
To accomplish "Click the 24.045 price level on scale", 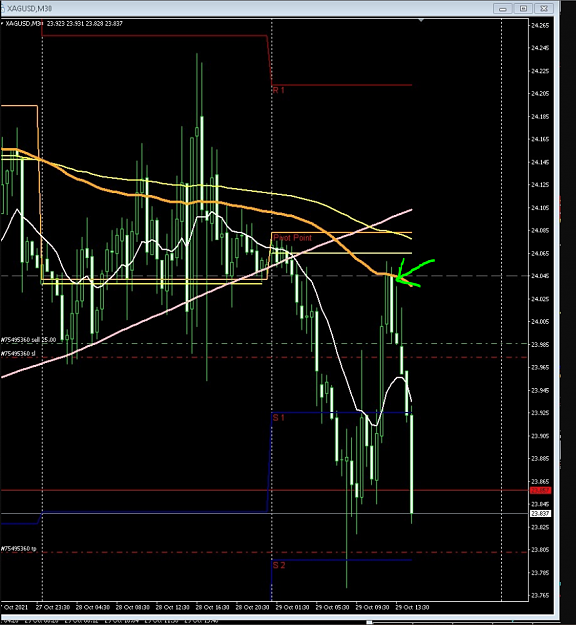I will point(540,276).
